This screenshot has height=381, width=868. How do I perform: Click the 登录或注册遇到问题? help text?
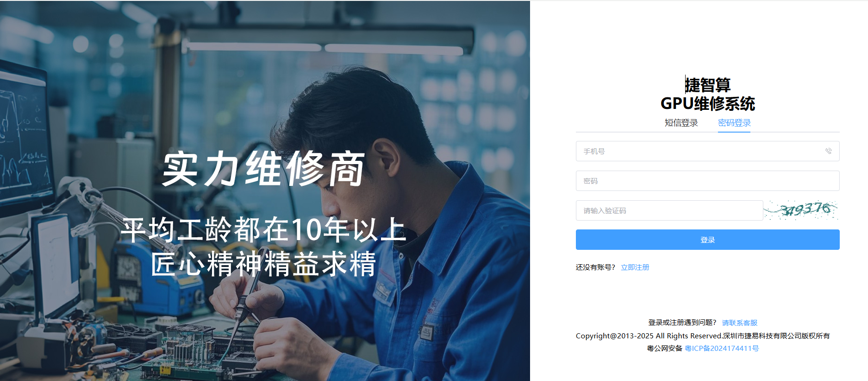(x=682, y=323)
